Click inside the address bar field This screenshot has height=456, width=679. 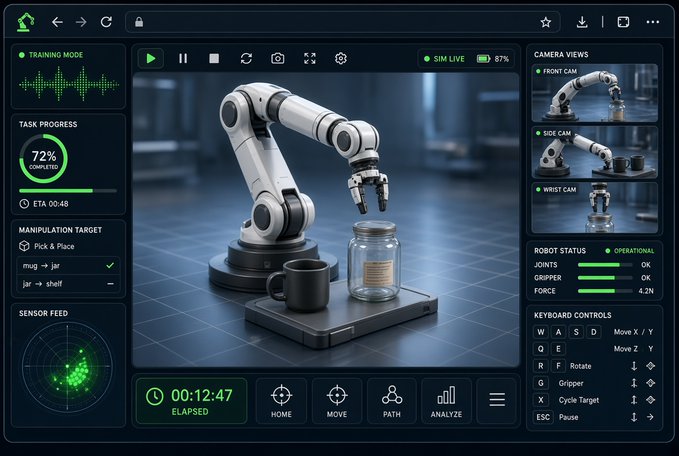pos(342,22)
